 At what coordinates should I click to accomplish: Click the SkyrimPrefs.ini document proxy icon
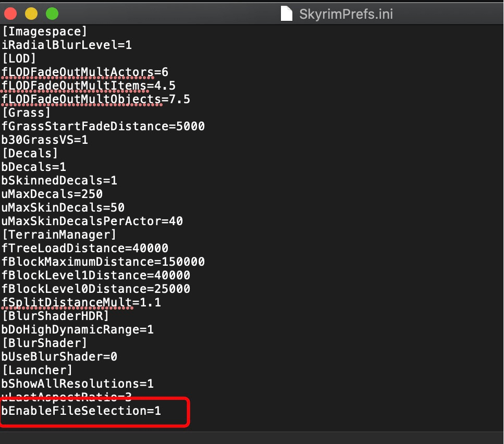(x=286, y=14)
